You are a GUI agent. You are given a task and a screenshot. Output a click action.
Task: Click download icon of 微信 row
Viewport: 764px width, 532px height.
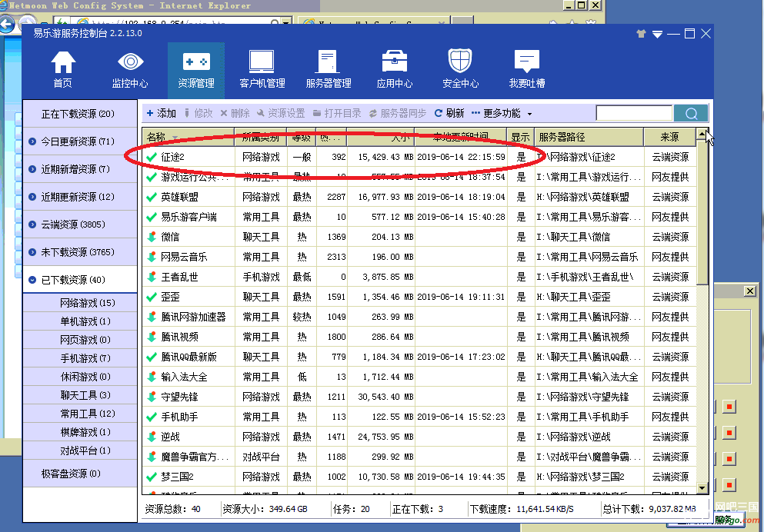click(152, 237)
